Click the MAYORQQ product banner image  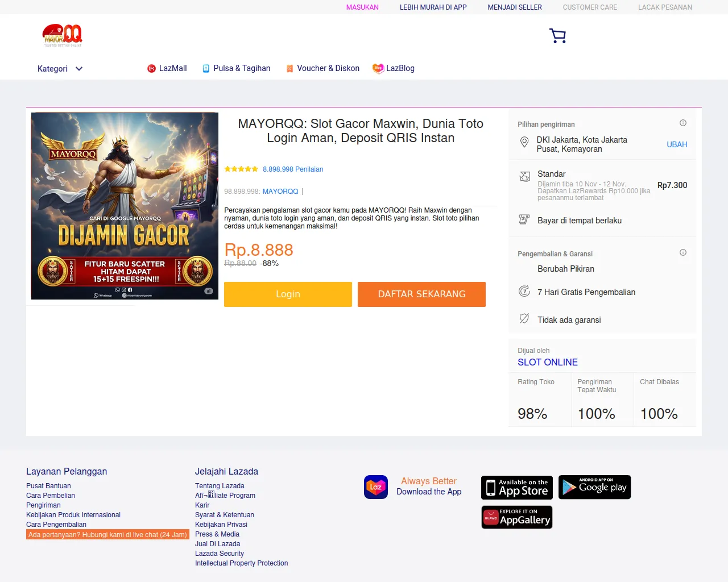click(x=125, y=206)
